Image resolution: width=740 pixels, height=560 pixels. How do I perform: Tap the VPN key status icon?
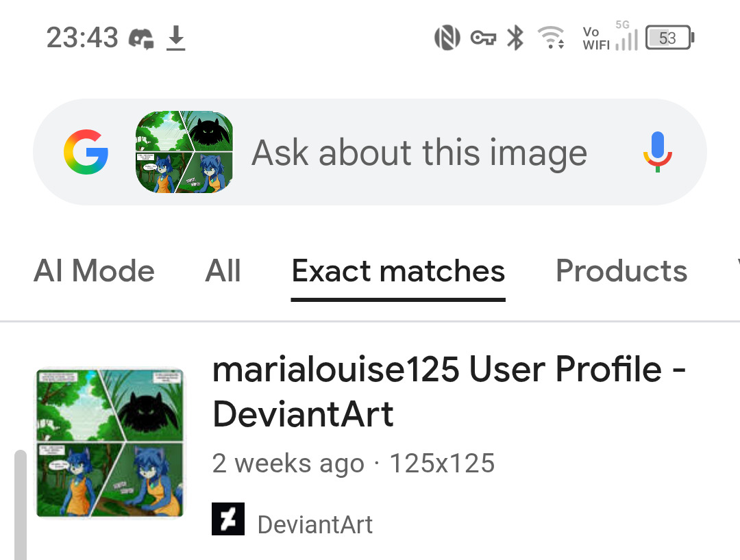point(483,38)
